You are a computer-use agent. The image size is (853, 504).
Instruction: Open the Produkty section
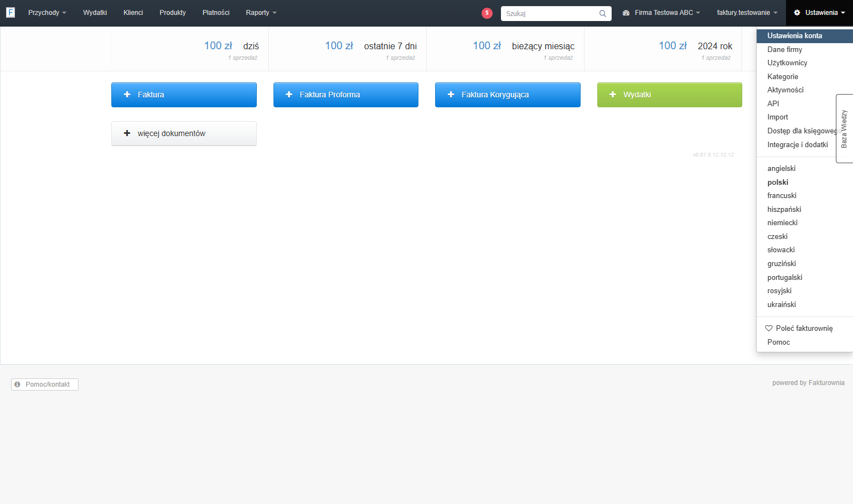coord(173,13)
